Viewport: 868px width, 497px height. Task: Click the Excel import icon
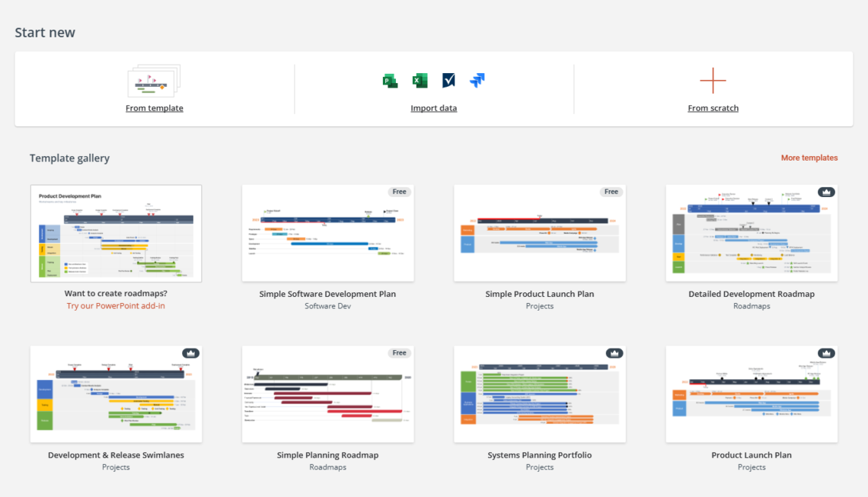[420, 81]
